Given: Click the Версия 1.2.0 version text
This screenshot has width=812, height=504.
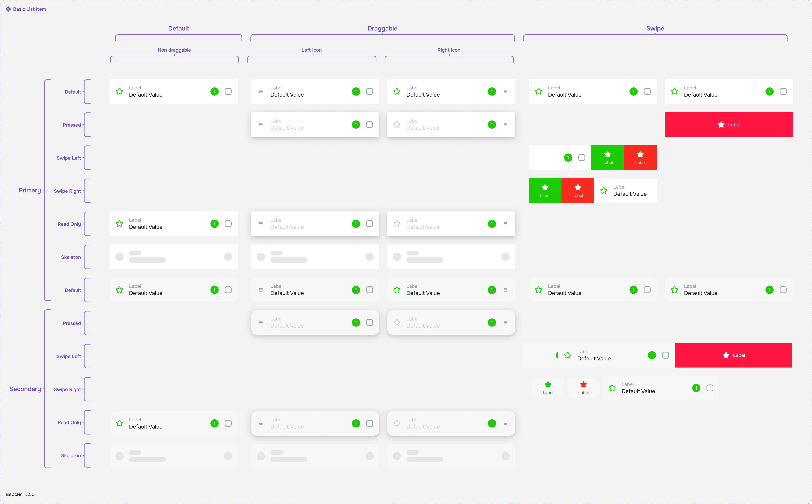Looking at the screenshot, I should click(20, 494).
